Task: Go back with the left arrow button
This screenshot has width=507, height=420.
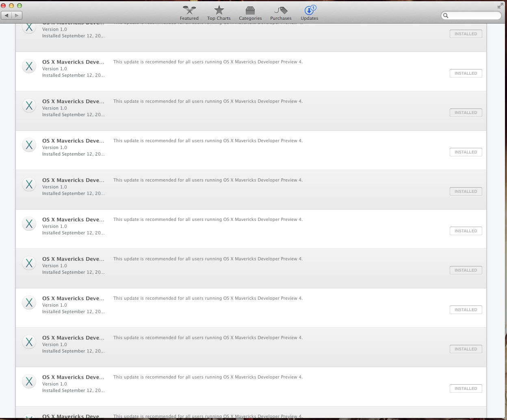Action: pos(6,15)
